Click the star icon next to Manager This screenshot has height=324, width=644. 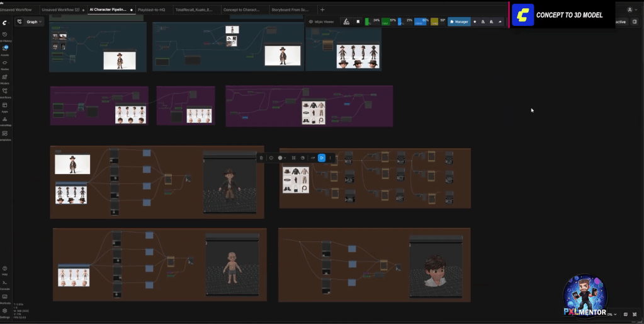pyautogui.click(x=475, y=22)
